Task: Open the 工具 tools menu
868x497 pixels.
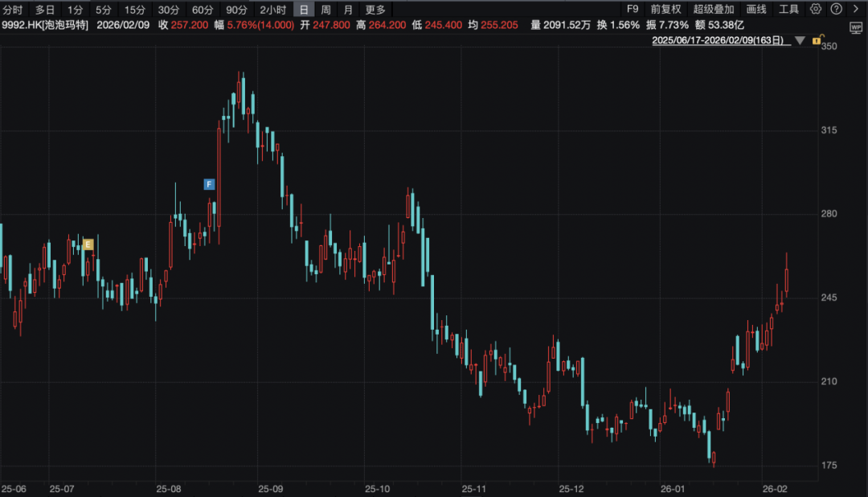Action: [x=789, y=9]
